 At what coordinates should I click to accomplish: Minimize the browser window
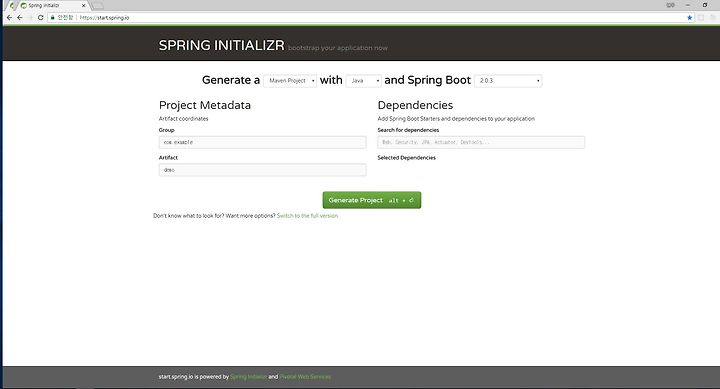coord(687,5)
